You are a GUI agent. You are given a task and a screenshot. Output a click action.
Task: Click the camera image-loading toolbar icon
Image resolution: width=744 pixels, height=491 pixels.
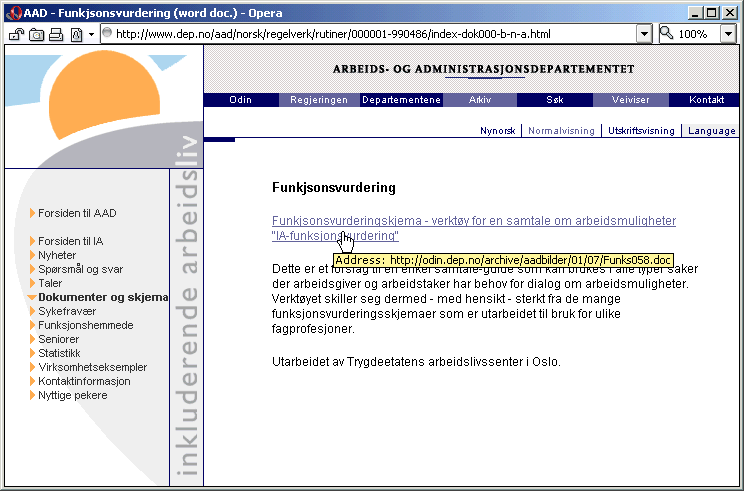tap(37, 35)
